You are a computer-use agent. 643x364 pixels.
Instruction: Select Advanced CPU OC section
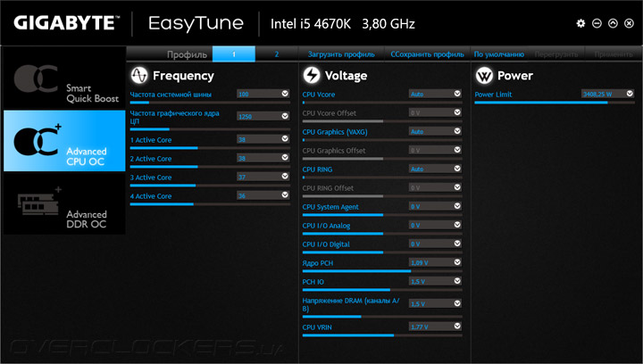(64, 141)
